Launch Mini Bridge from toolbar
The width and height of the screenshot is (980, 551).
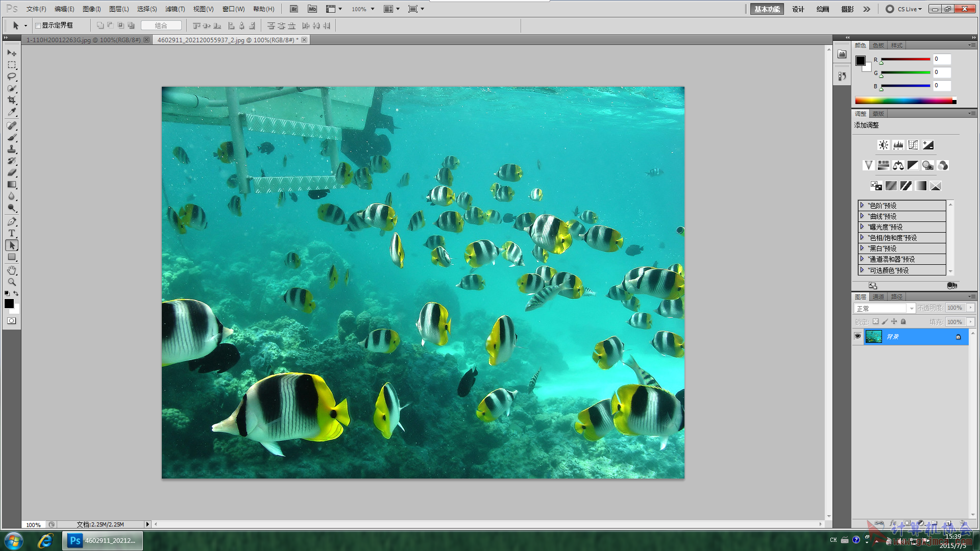(x=312, y=9)
